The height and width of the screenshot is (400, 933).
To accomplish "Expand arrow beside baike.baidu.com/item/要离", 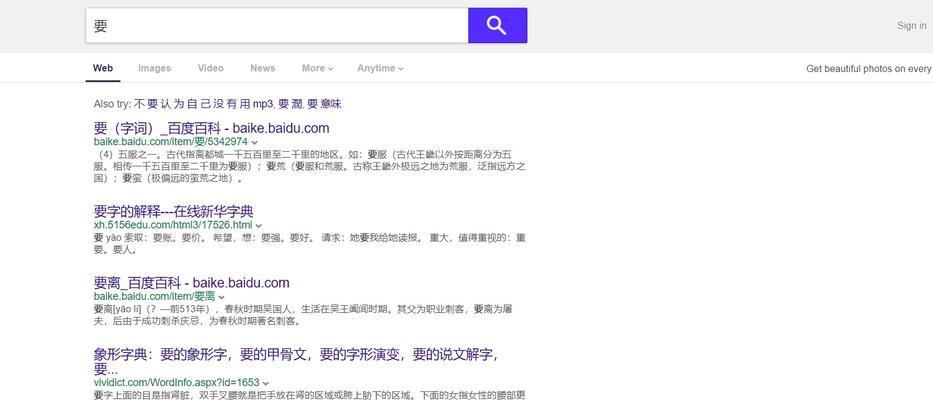I will pyautogui.click(x=222, y=297).
